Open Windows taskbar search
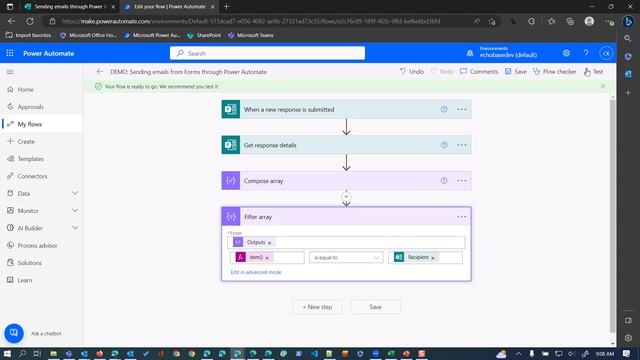The width and height of the screenshot is (640, 360). [x=22, y=353]
